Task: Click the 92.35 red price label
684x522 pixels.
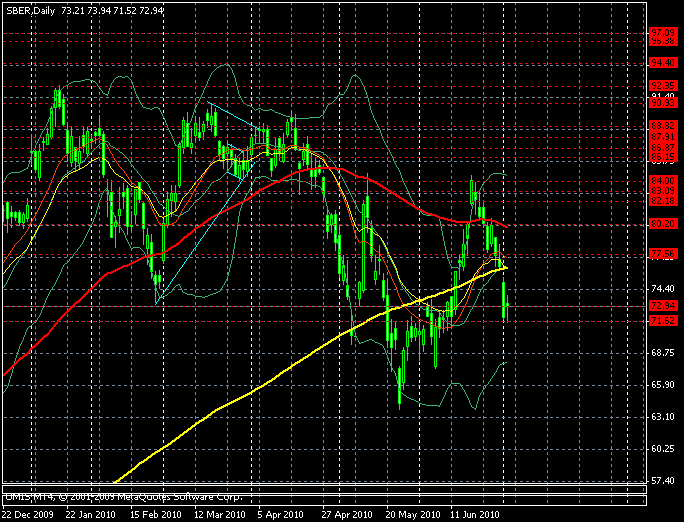Action: pos(663,85)
